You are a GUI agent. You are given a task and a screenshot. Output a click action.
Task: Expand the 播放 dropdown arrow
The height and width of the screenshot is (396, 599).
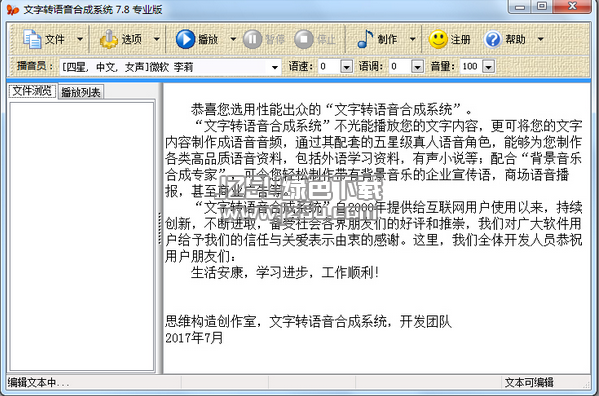233,39
